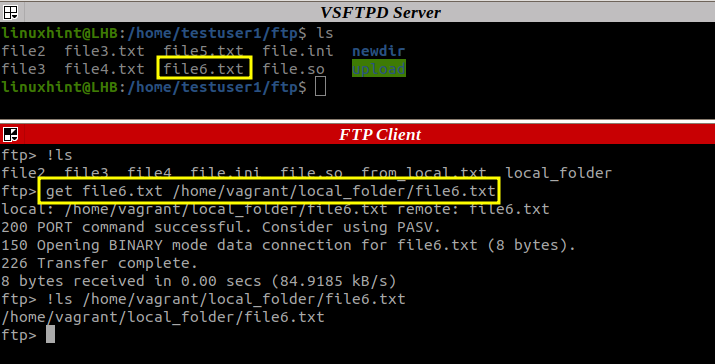The width and height of the screenshot is (715, 364).
Task: Click local_folder in the client !ls output
Action: pyautogui.click(x=559, y=173)
